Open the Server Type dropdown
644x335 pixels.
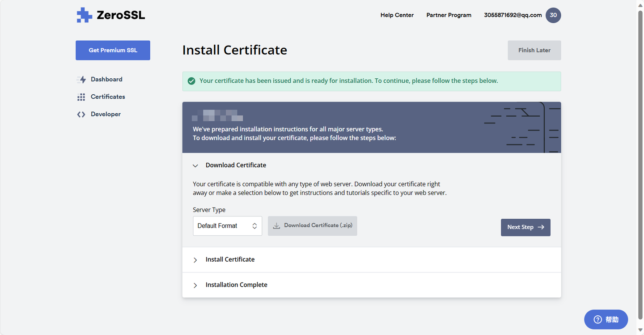(x=227, y=226)
